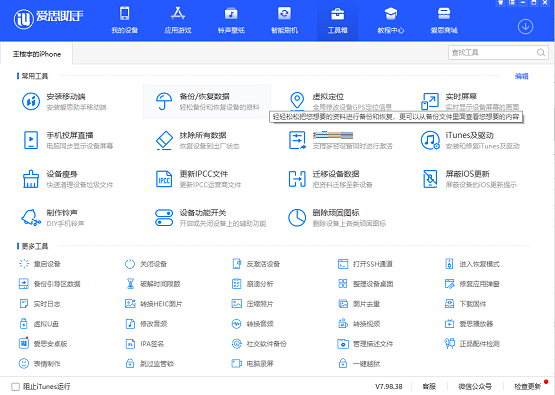This screenshot has height=395, width=555.
Task: Switch to the 我的设备 top tab
Action: [125, 20]
